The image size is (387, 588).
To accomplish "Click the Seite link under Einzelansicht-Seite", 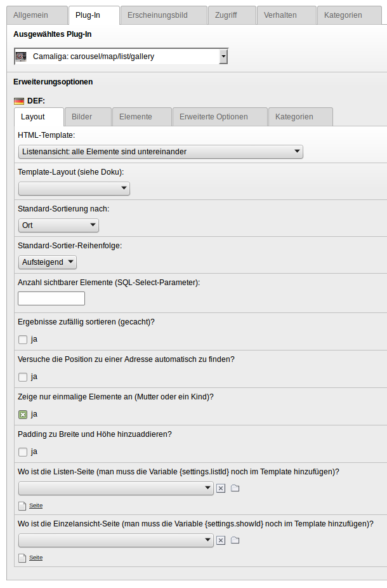I will tap(36, 558).
